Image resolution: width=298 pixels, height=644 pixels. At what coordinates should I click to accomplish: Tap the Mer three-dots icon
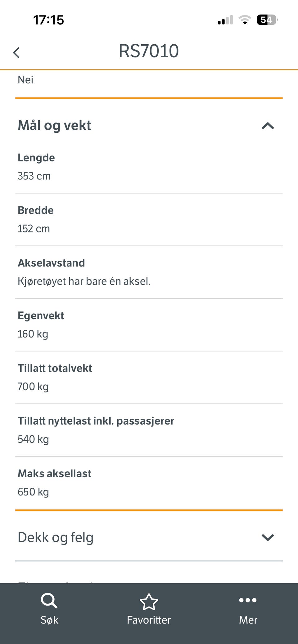(248, 600)
